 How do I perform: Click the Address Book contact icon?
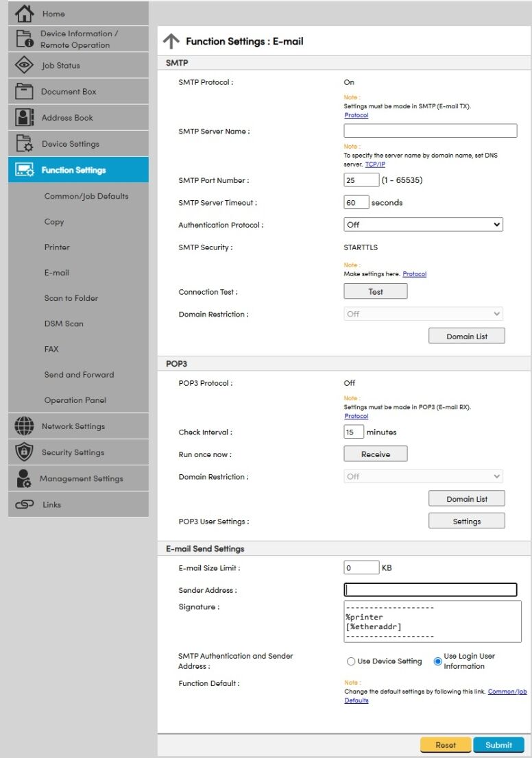(24, 117)
